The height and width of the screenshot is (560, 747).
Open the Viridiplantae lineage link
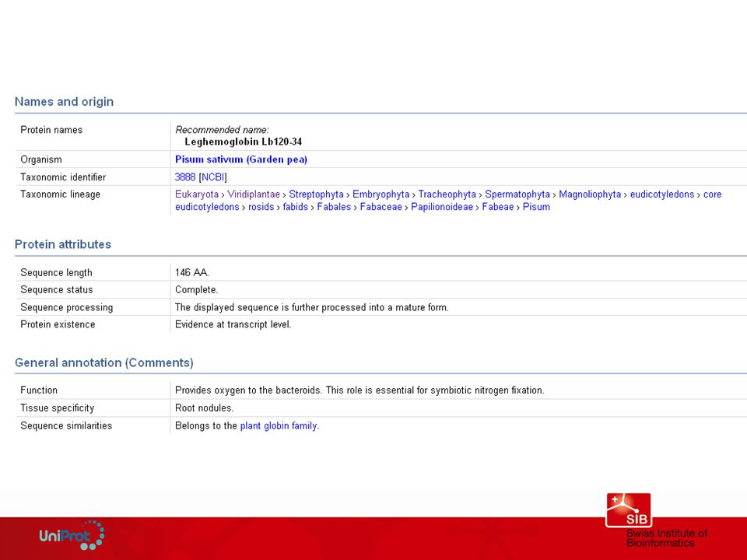tap(254, 194)
